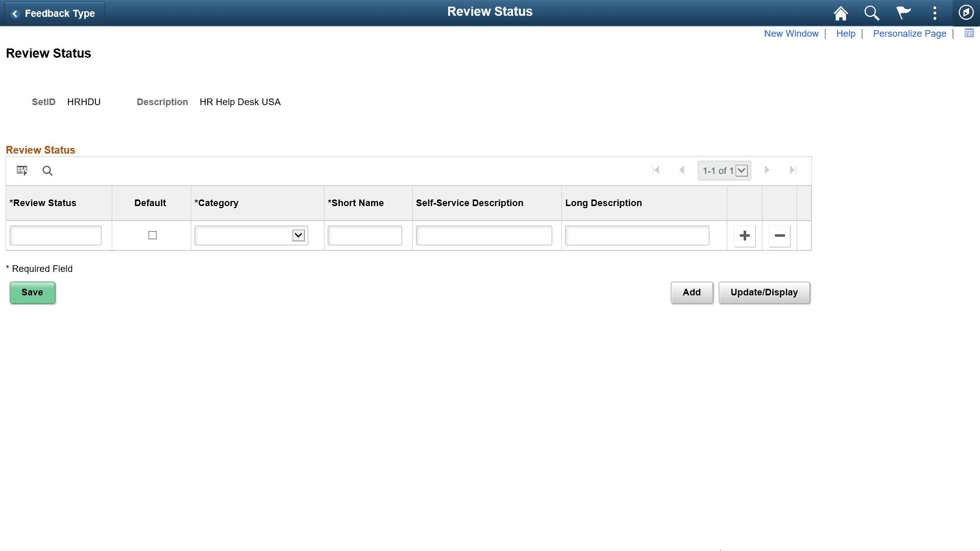Click the Update/Display button
The image size is (980, 551).
(x=764, y=292)
